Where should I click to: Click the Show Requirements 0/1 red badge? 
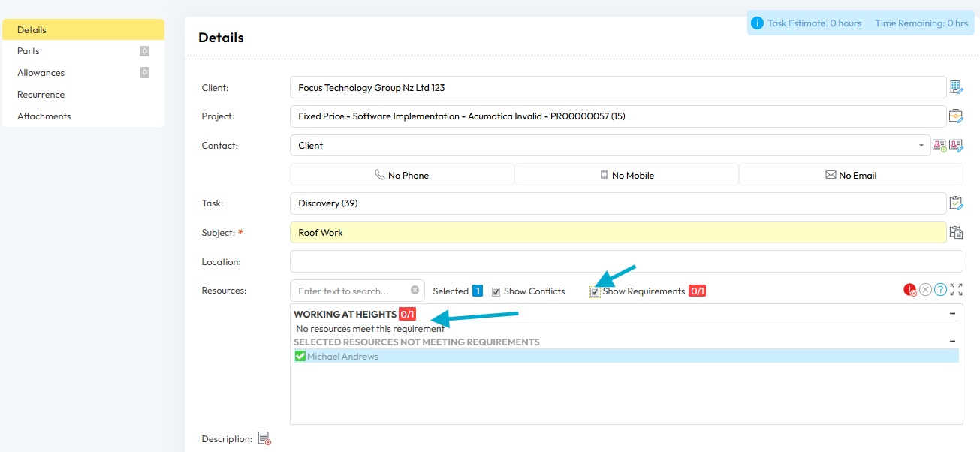[x=697, y=291]
